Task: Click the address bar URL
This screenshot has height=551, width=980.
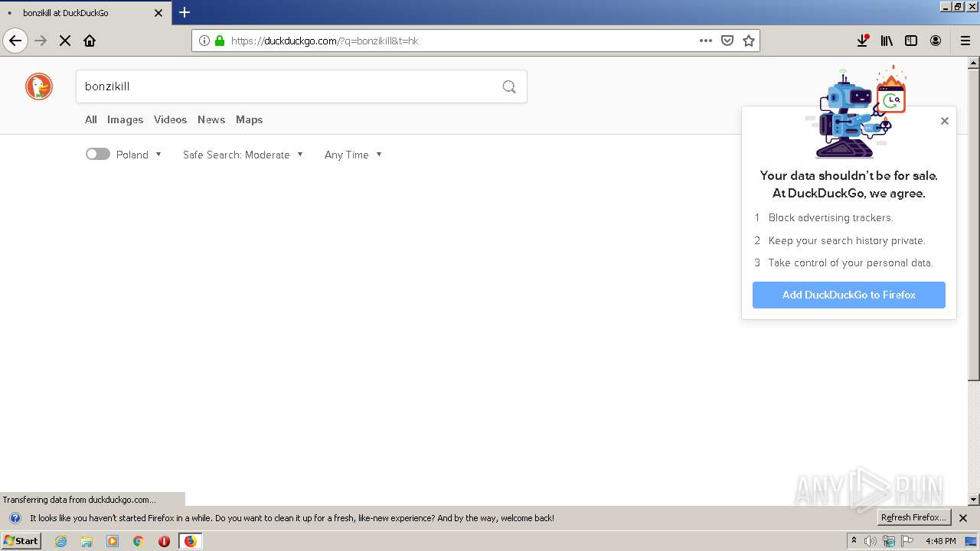Action: point(325,41)
